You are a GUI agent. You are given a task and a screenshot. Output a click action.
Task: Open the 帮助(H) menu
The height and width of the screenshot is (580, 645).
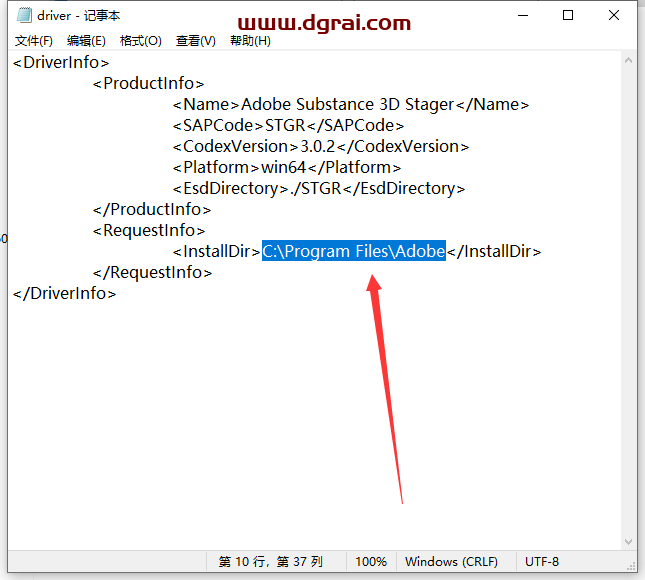click(x=250, y=41)
